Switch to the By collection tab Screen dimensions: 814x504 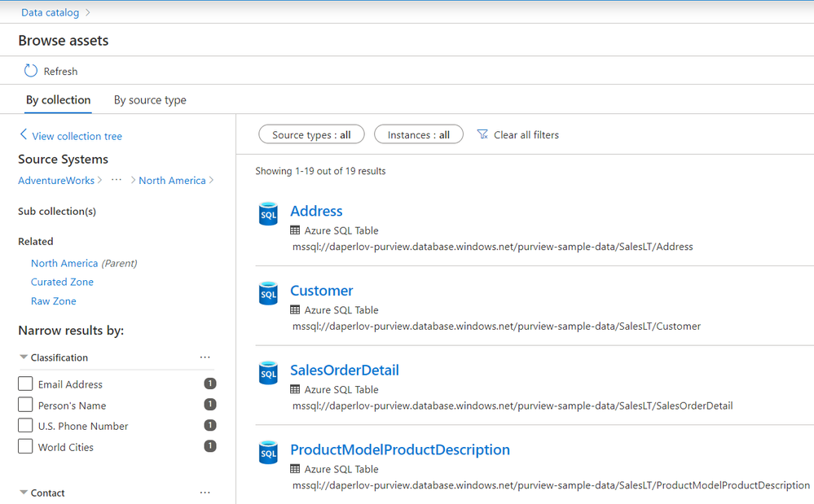click(58, 99)
